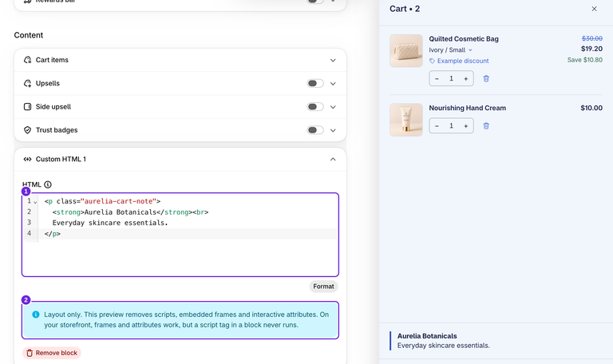The height and width of the screenshot is (364, 613).
Task: Click the 'aurelia-cart-note' class string
Action: click(x=118, y=201)
